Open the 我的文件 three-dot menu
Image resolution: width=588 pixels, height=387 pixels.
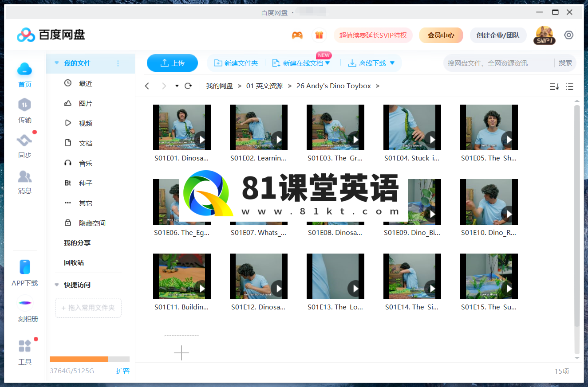(118, 63)
